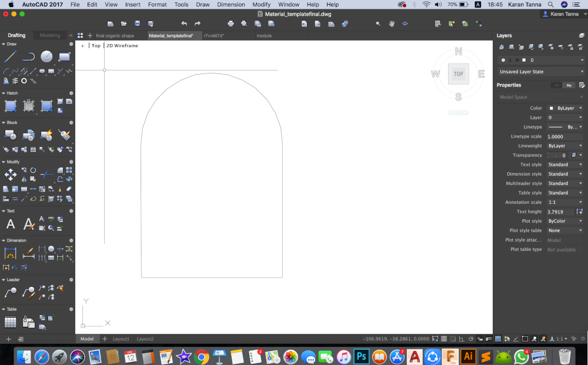This screenshot has height=365, width=588.
Task: Toggle Grid display in status bar
Action: tap(444, 339)
